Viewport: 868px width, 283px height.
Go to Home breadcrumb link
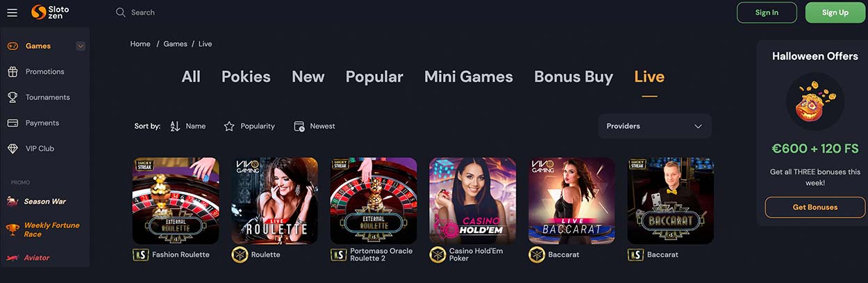(140, 44)
